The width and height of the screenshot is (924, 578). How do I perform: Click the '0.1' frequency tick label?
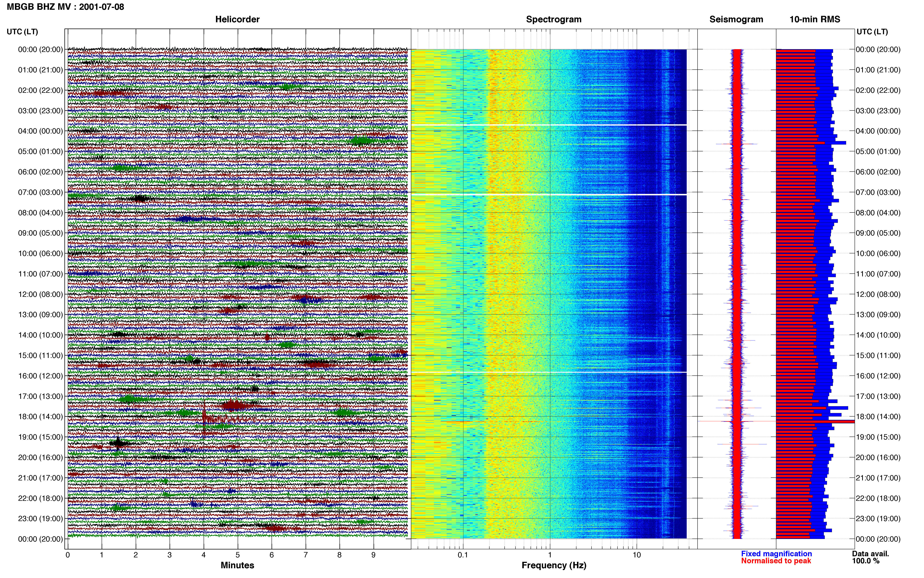(463, 555)
